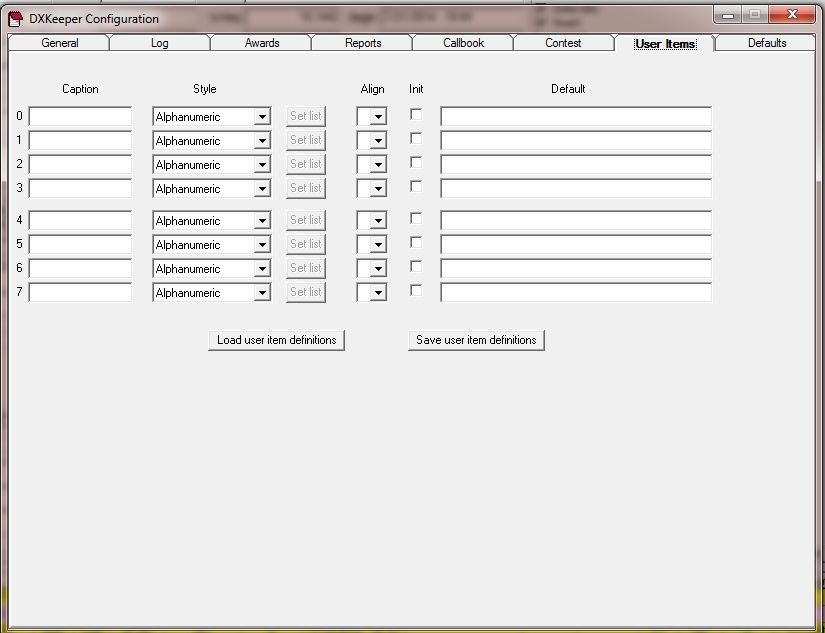The image size is (825, 633).
Task: Enable Init checkbox for user item 0
Action: point(416,114)
